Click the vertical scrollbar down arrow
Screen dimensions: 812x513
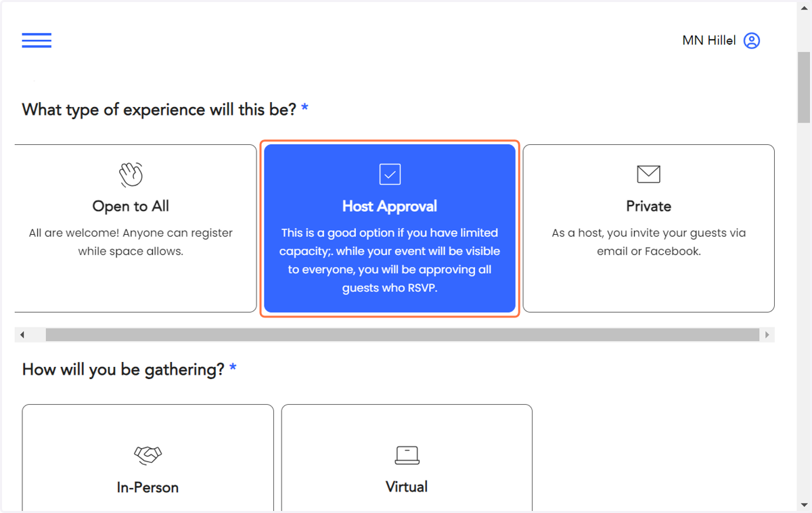click(804, 506)
